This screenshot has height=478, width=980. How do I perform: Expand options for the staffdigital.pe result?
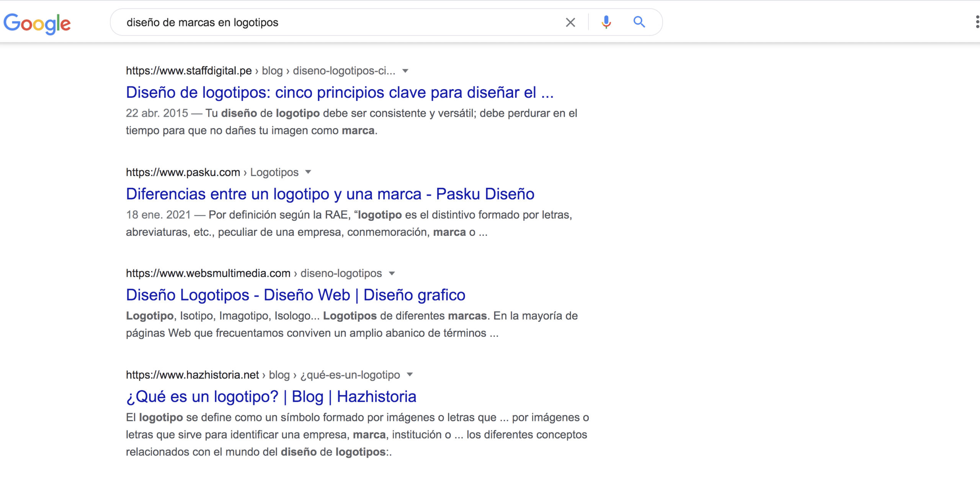(406, 70)
